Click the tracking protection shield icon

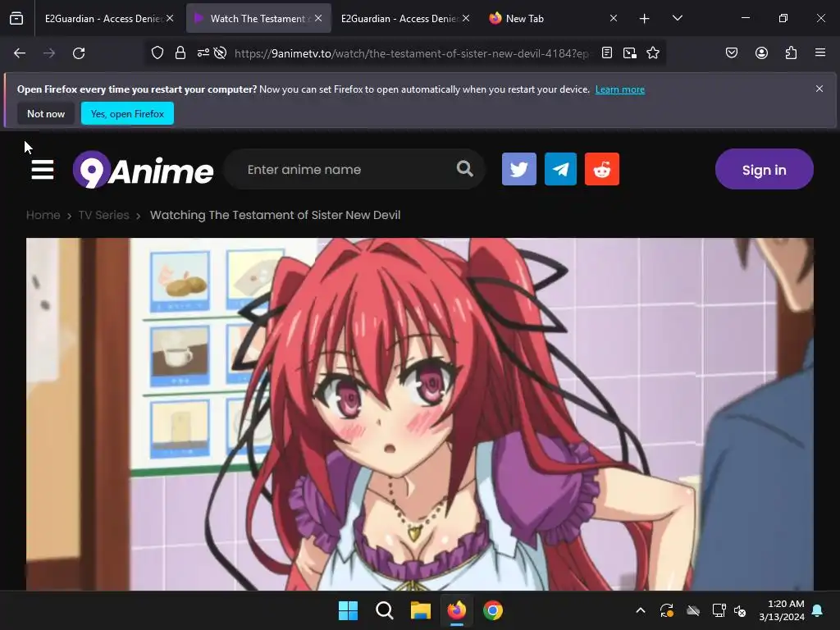point(157,53)
